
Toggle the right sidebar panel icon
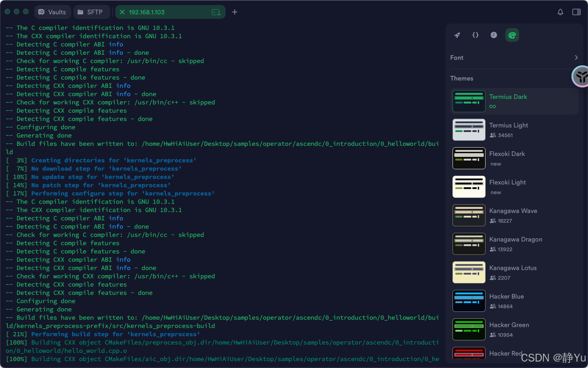coord(577,12)
